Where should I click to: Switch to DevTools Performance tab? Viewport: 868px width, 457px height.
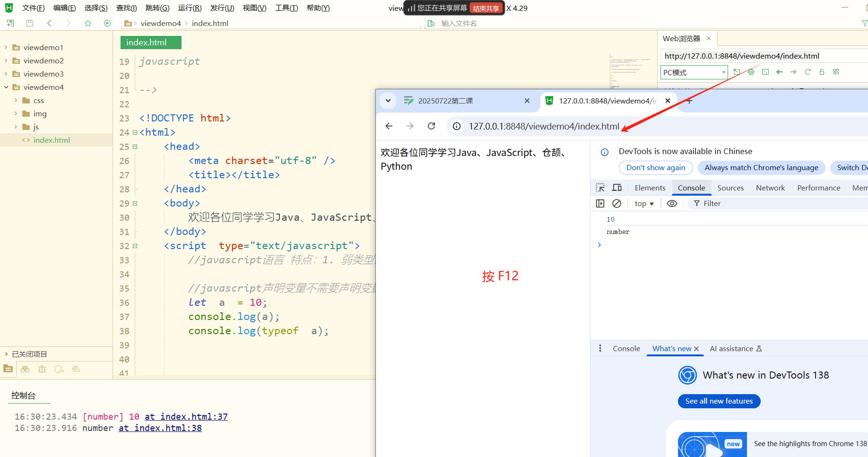819,188
